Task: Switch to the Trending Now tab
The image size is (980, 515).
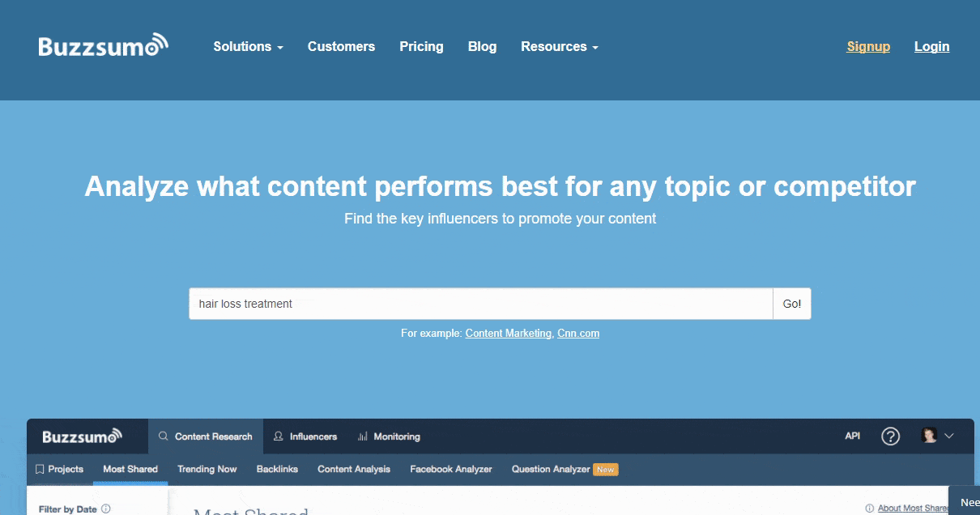Action: click(x=207, y=469)
